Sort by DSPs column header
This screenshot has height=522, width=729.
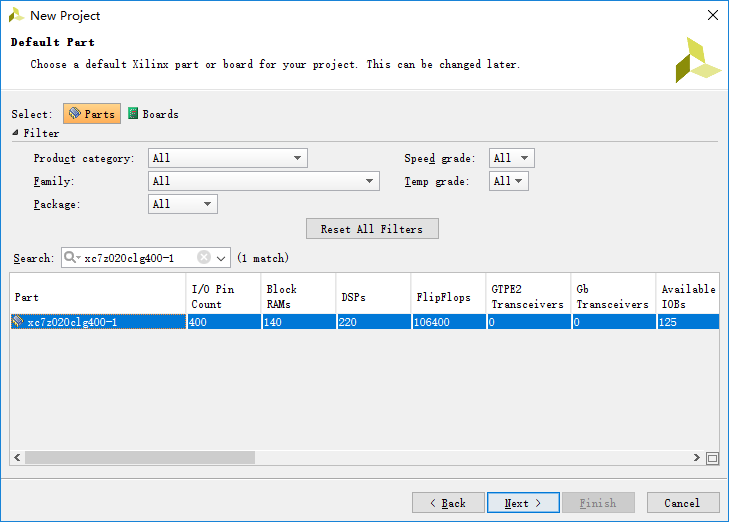pos(373,297)
